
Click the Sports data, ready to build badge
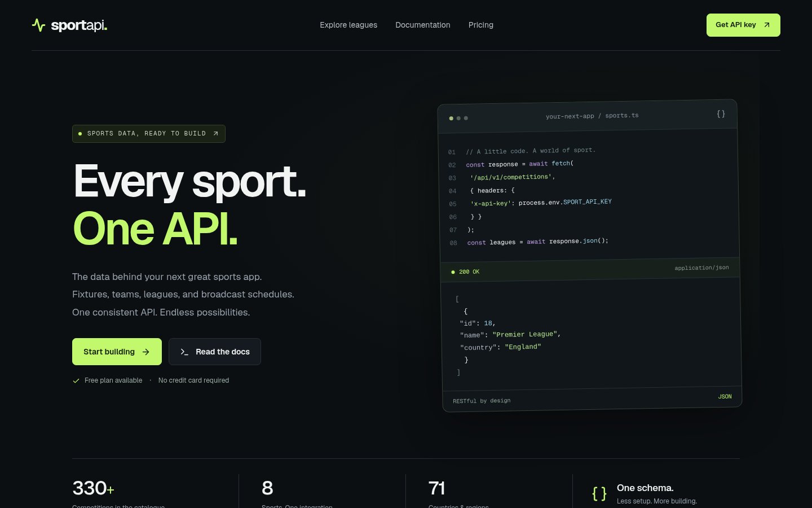click(149, 134)
